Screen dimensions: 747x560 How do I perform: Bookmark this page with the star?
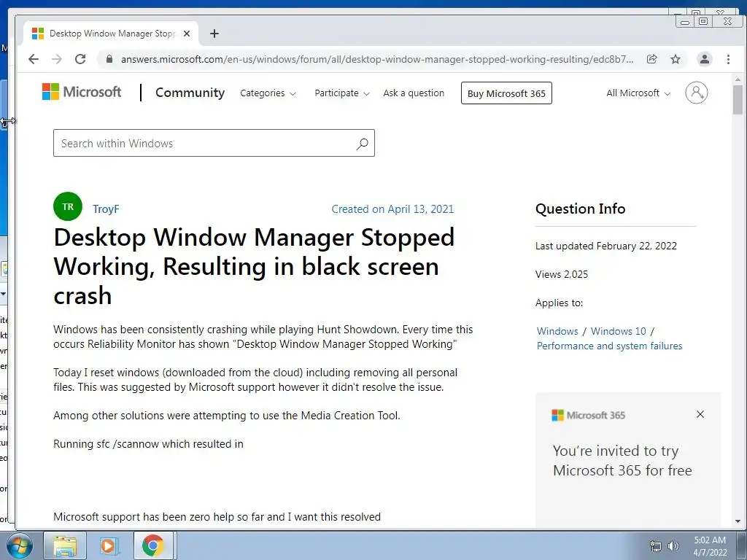(676, 59)
